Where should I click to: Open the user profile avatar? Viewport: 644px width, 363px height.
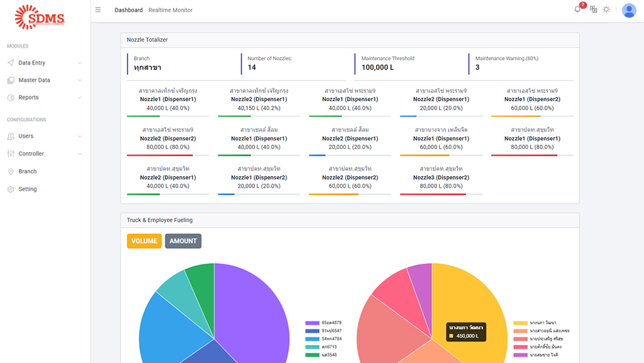tap(629, 10)
